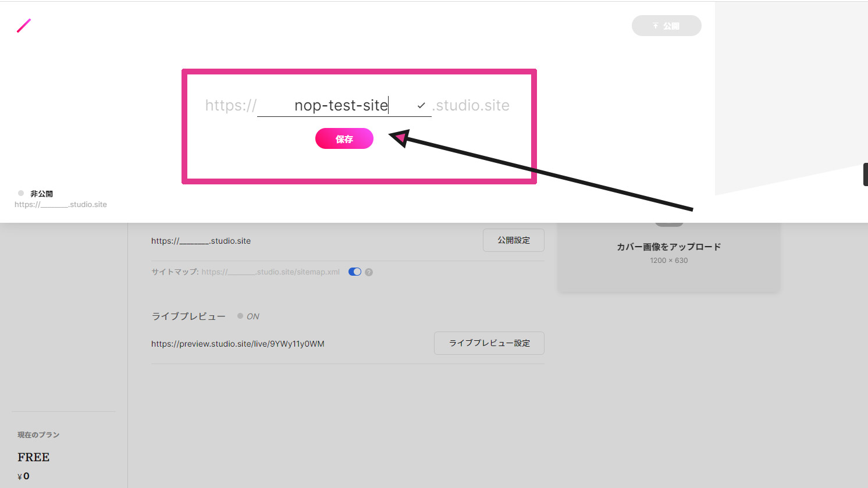The image size is (868, 488).
Task: Click the ライブプレビュー section heading
Action: pos(188,316)
